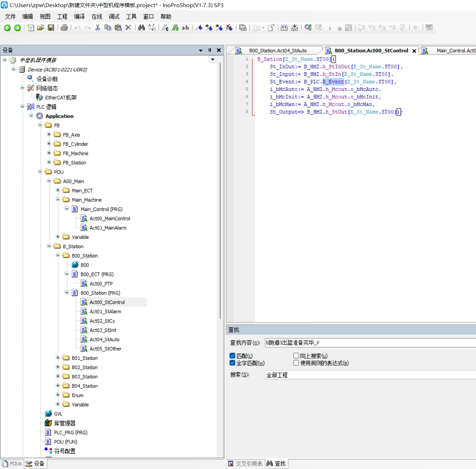Comment out lines with the //c icon
476x469 pixels.
pyautogui.click(x=165, y=28)
